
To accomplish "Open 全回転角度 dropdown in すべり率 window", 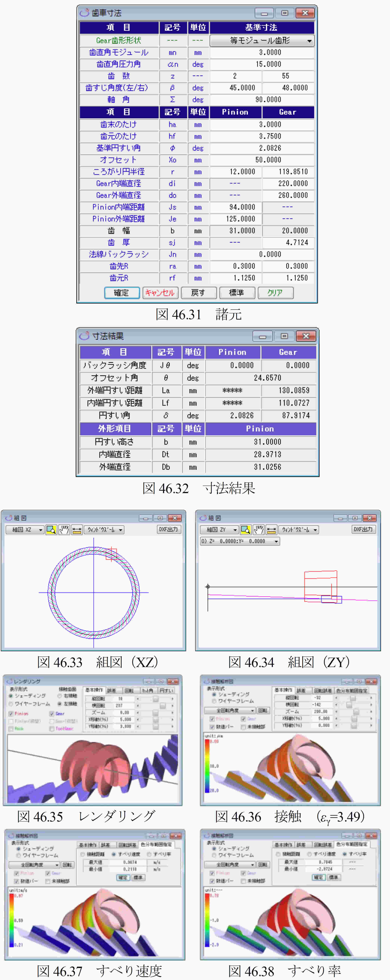I will coord(230,864).
